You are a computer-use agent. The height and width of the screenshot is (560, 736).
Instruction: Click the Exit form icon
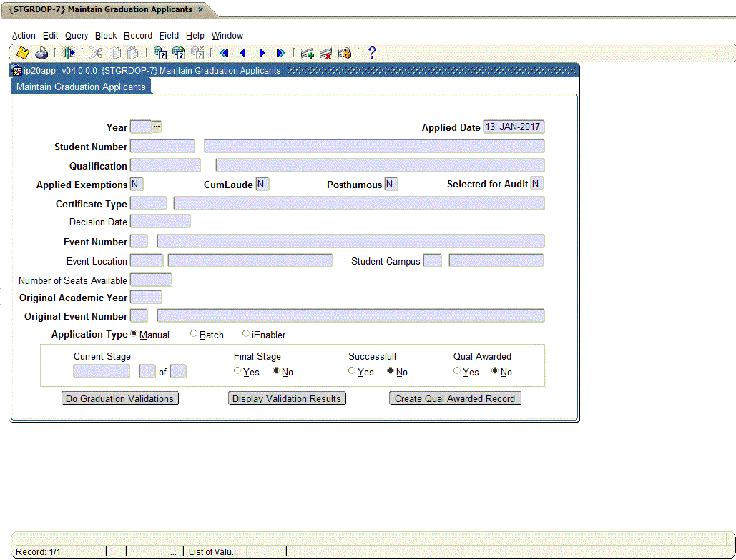coord(68,53)
